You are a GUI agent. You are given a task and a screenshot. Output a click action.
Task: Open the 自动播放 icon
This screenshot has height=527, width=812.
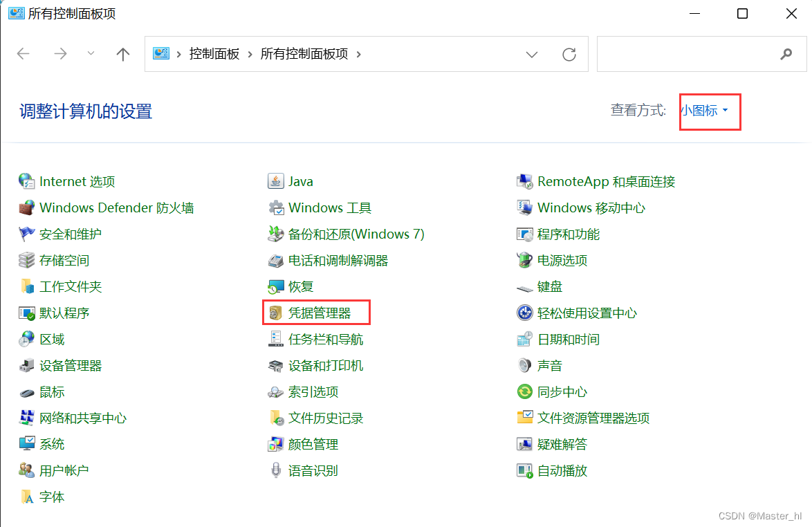coord(524,470)
